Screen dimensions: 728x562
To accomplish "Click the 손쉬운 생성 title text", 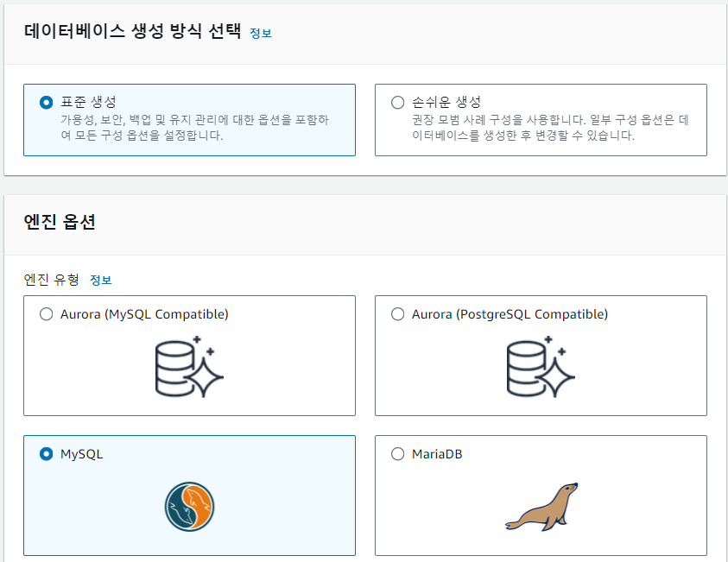I will click(x=446, y=102).
